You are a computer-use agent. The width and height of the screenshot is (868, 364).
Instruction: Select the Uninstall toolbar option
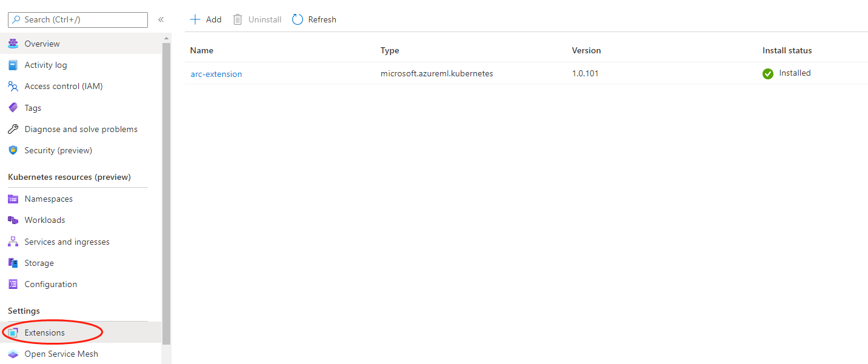256,19
